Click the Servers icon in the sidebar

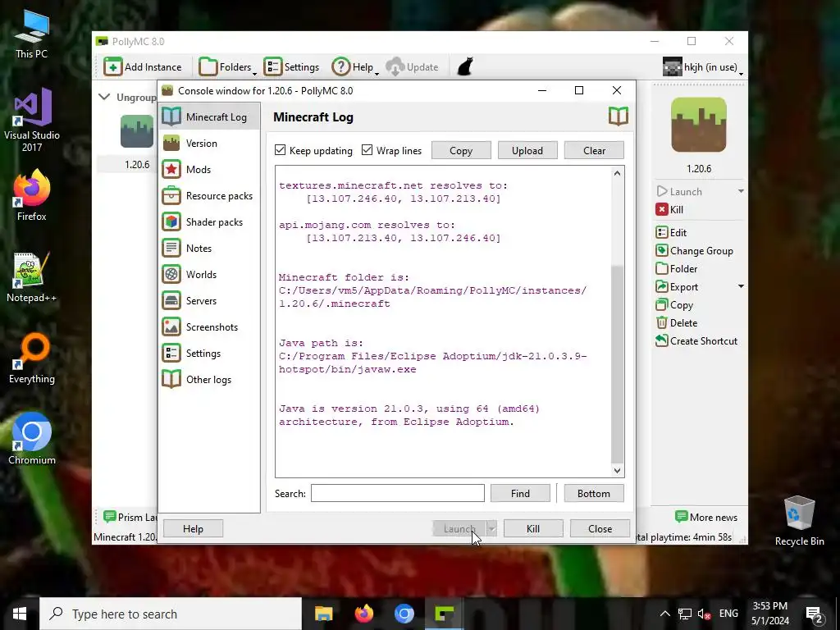(171, 300)
